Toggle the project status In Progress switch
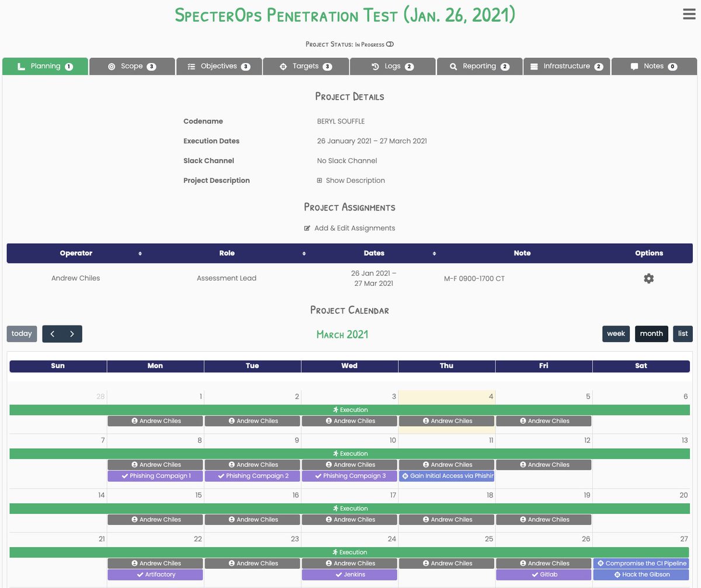Image resolution: width=701 pixels, height=588 pixels. [x=390, y=44]
